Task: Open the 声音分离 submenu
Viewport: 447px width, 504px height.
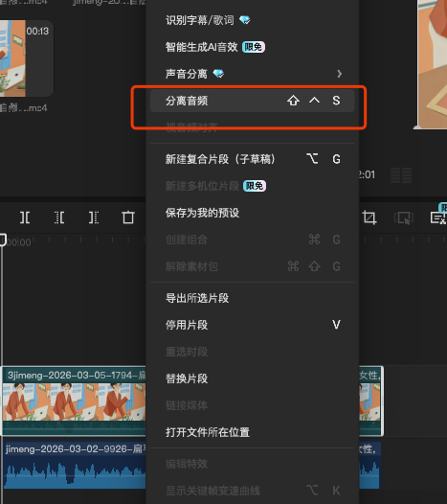Action: pyautogui.click(x=252, y=74)
